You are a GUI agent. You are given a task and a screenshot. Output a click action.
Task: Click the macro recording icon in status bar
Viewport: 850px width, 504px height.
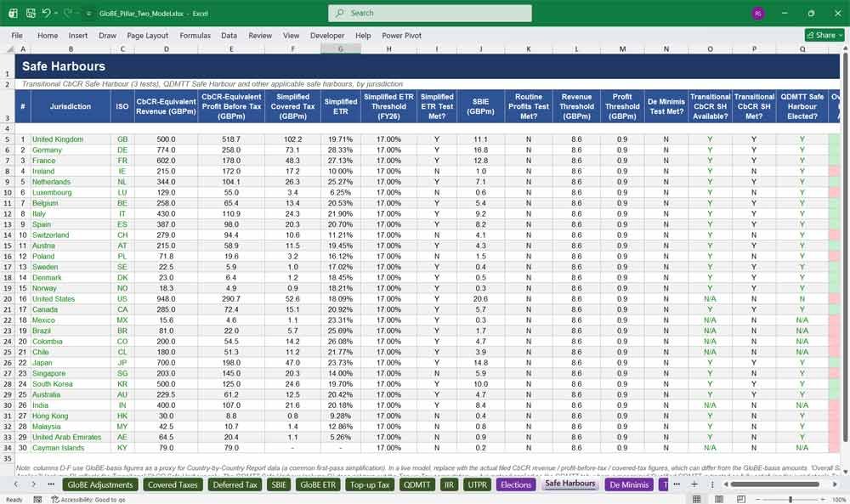click(x=37, y=499)
